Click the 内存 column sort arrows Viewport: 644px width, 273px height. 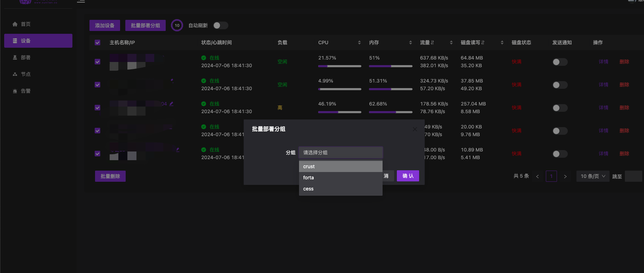410,42
